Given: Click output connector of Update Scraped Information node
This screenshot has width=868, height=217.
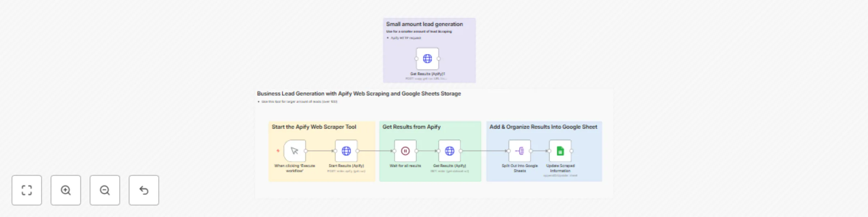Looking at the screenshot, I should click(x=571, y=151).
